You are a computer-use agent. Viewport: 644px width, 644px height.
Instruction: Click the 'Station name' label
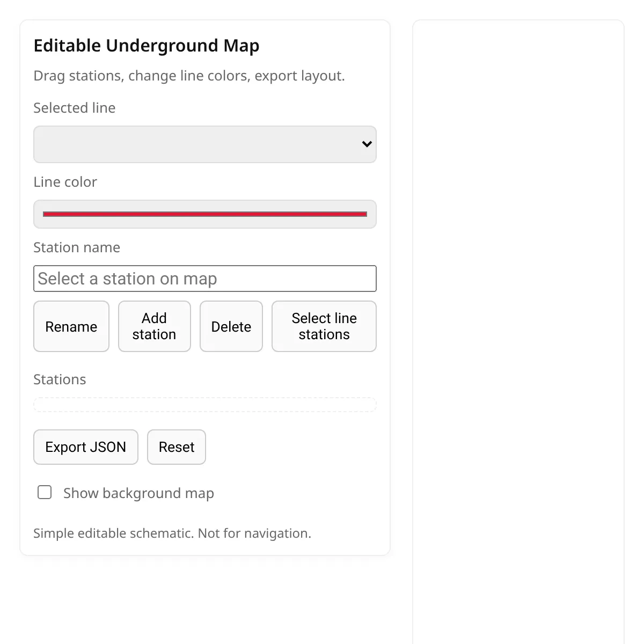[77, 247]
